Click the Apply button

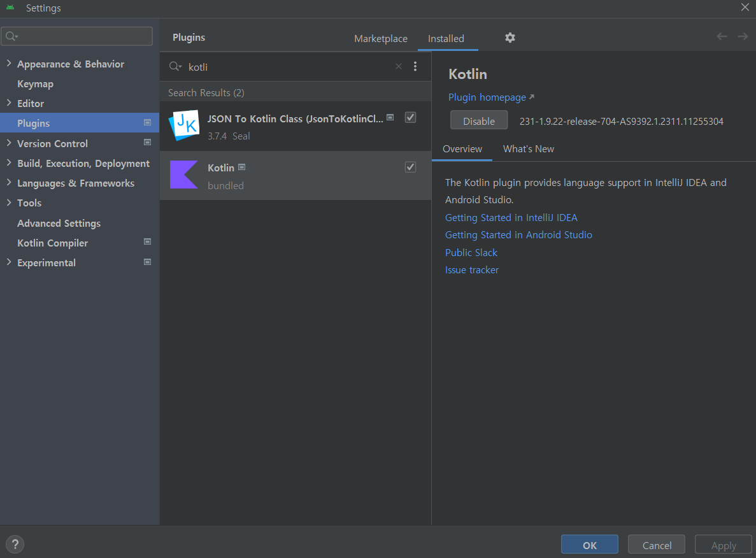click(724, 545)
